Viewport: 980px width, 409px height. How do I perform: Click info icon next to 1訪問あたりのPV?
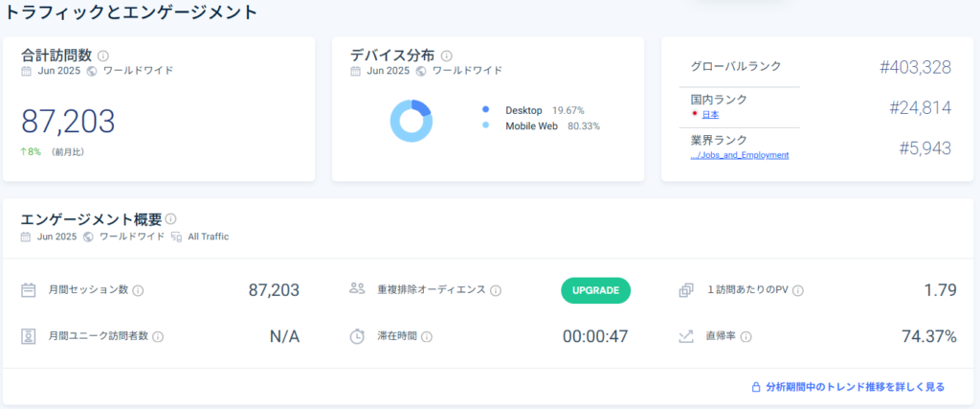tap(797, 291)
